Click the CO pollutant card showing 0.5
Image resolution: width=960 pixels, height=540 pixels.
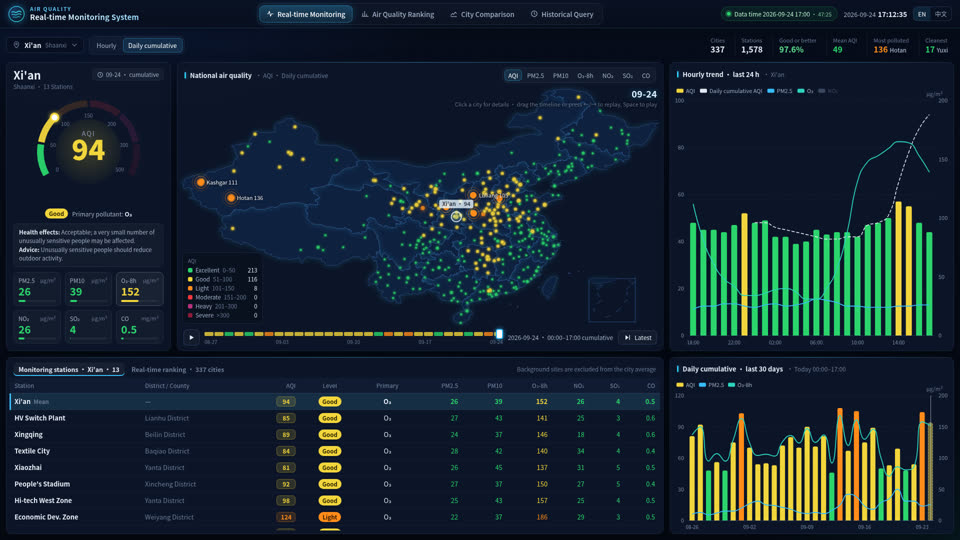(x=139, y=326)
